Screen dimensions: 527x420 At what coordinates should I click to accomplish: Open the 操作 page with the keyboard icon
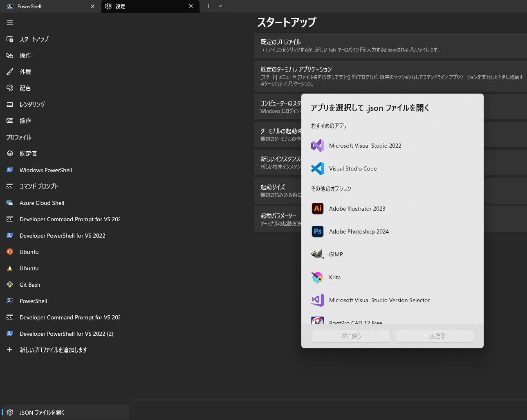point(65,121)
